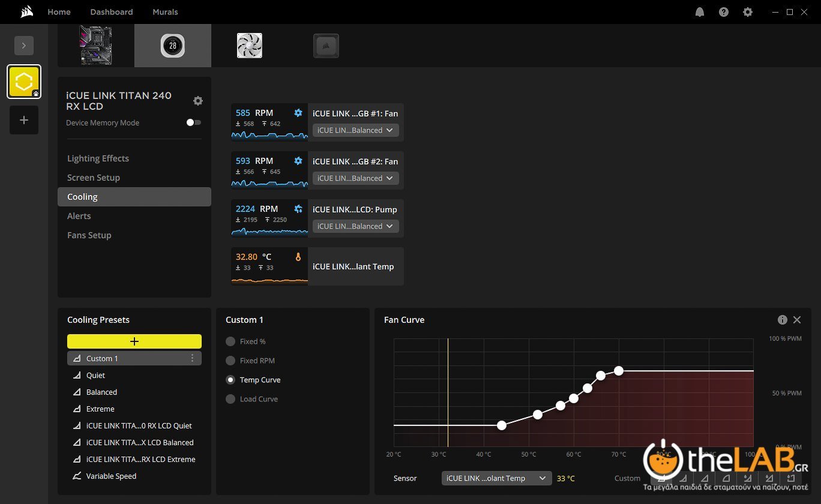The height and width of the screenshot is (504, 821).
Task: Select the Load Curve radio option
Action: [230, 399]
